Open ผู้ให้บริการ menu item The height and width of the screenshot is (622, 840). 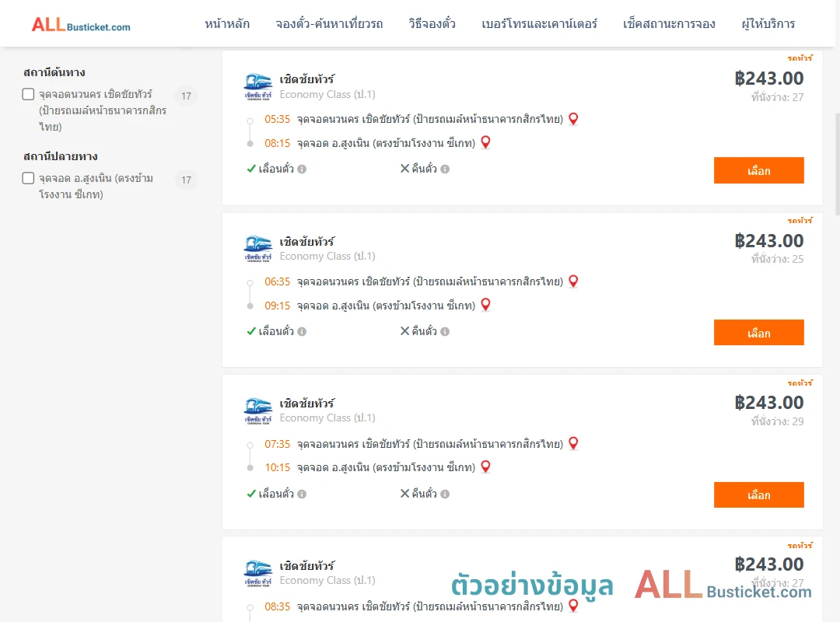click(x=768, y=24)
